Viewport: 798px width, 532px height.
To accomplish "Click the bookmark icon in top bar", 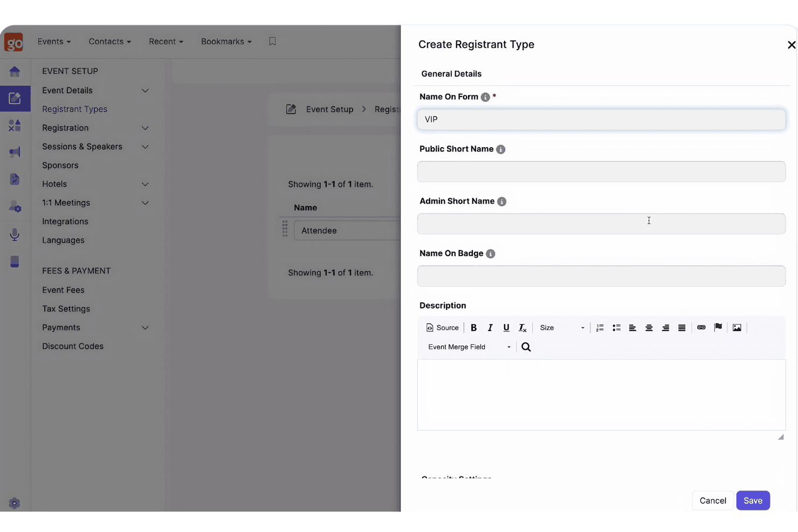I will (272, 42).
